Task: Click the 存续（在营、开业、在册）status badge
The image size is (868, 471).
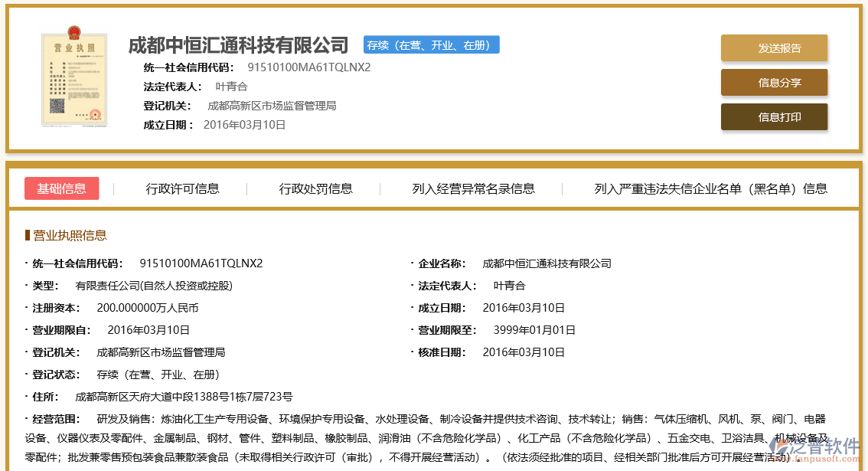Action: click(x=431, y=45)
